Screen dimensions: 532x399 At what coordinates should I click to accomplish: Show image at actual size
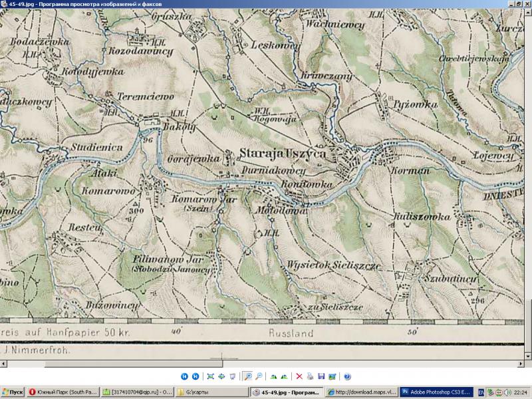coord(221,376)
